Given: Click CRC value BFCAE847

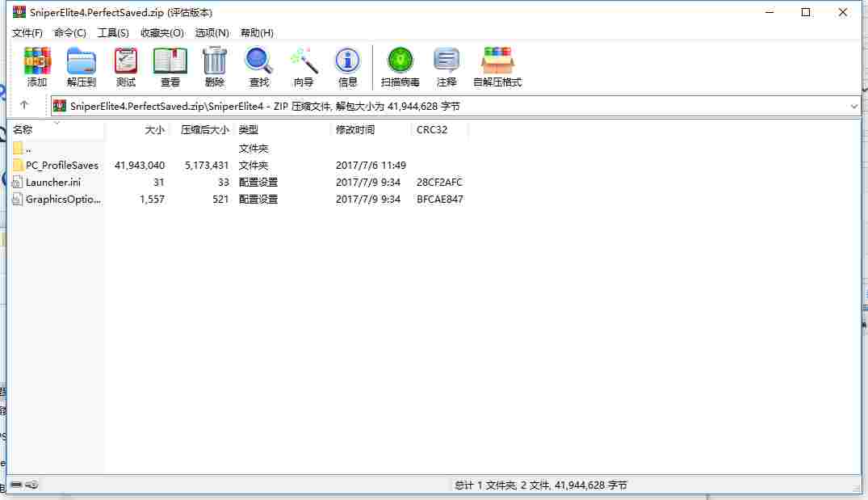Looking at the screenshot, I should click(x=440, y=200).
